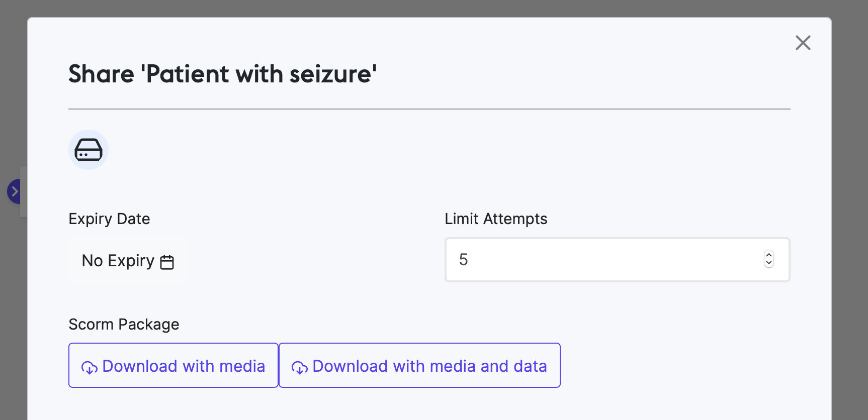Expand the collapsed sidebar using the chevron
The height and width of the screenshot is (420, 868).
point(14,191)
